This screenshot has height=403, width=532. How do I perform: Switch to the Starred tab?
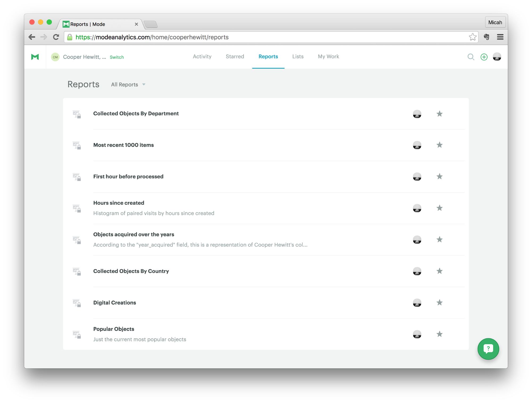(235, 56)
